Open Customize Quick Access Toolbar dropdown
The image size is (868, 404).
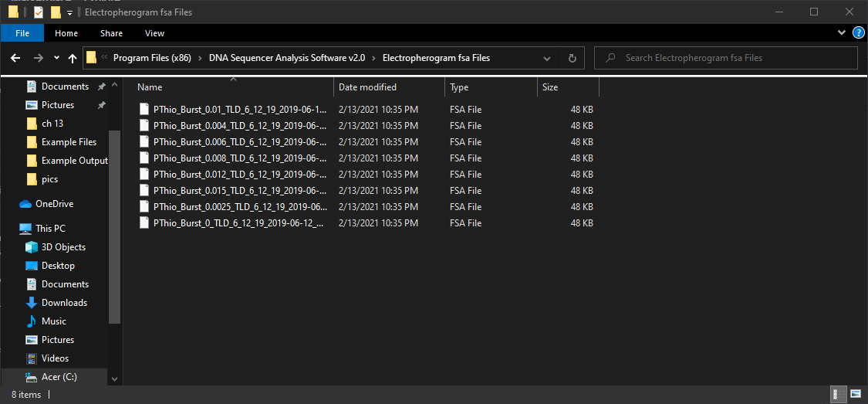pyautogui.click(x=69, y=13)
